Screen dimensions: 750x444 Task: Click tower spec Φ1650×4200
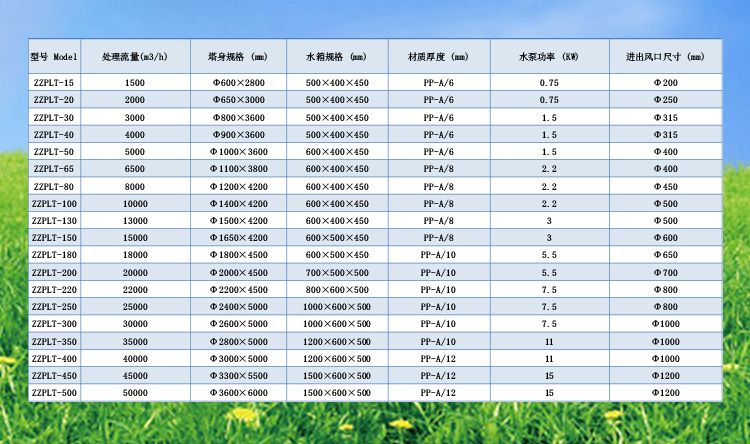239,238
